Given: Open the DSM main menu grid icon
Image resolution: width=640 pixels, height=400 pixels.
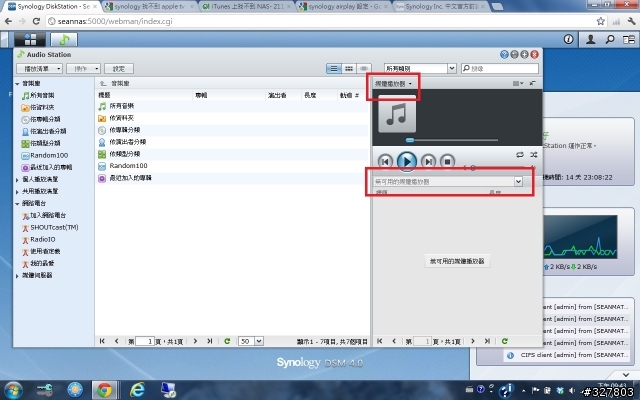Looking at the screenshot, I should pyautogui.click(x=30, y=40).
